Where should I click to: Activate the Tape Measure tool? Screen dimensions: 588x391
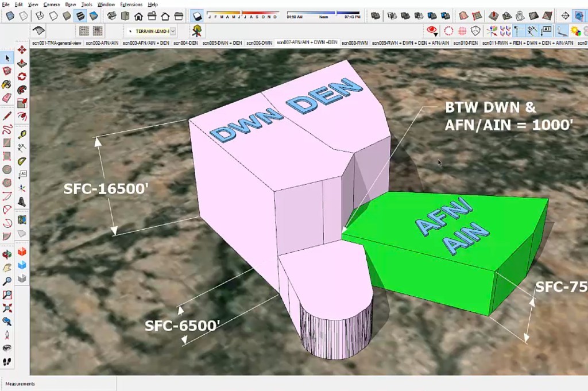click(21, 134)
